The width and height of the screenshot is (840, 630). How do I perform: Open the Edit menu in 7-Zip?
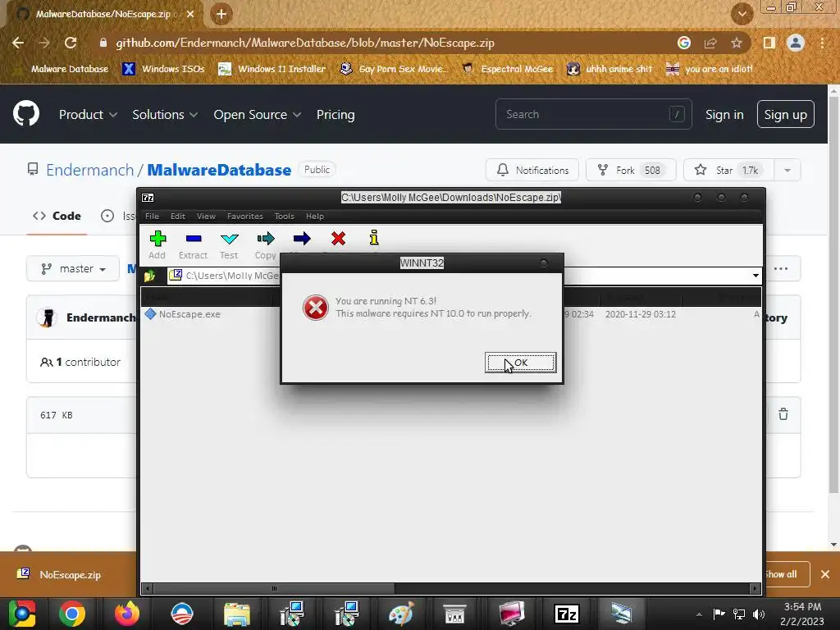pos(178,217)
